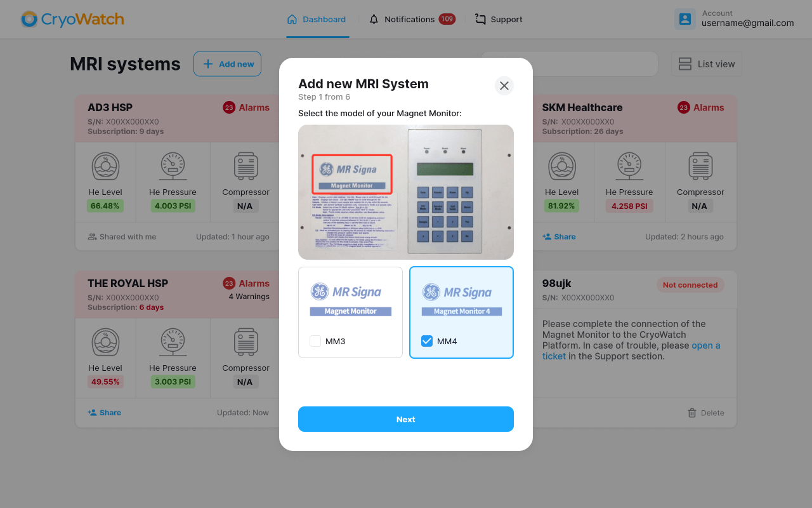Viewport: 812px width, 508px height.
Task: Click the List view icon
Action: click(685, 63)
